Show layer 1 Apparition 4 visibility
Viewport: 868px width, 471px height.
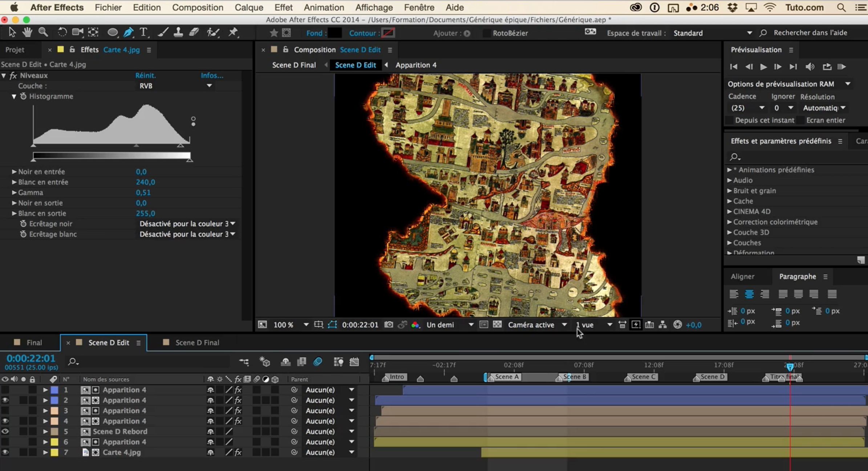tap(5, 390)
